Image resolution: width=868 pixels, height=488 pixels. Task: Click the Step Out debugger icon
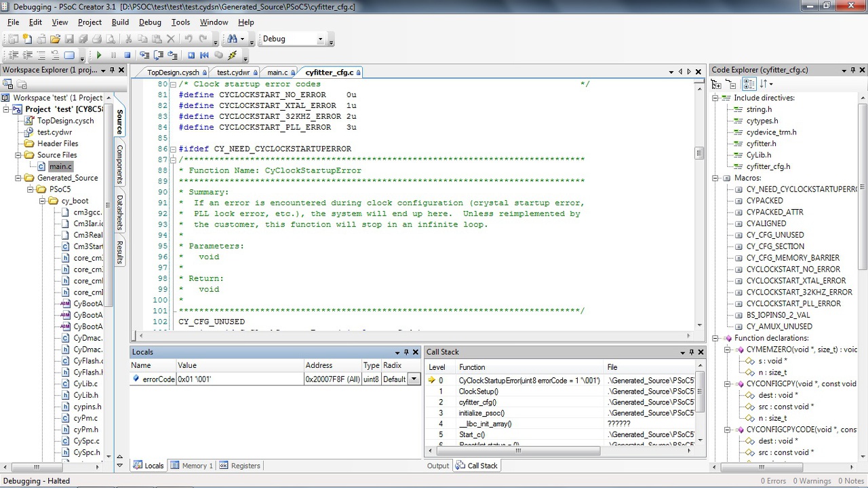coord(173,56)
